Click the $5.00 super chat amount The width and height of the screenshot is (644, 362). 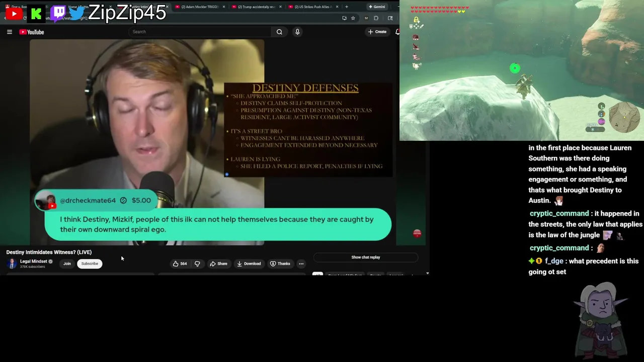pos(141,200)
